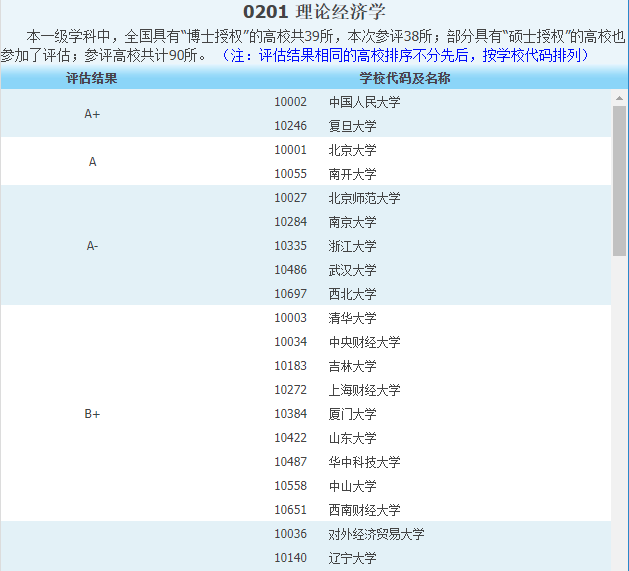This screenshot has height=571, width=629.
Task: Click school code 10002
Action: 290,102
